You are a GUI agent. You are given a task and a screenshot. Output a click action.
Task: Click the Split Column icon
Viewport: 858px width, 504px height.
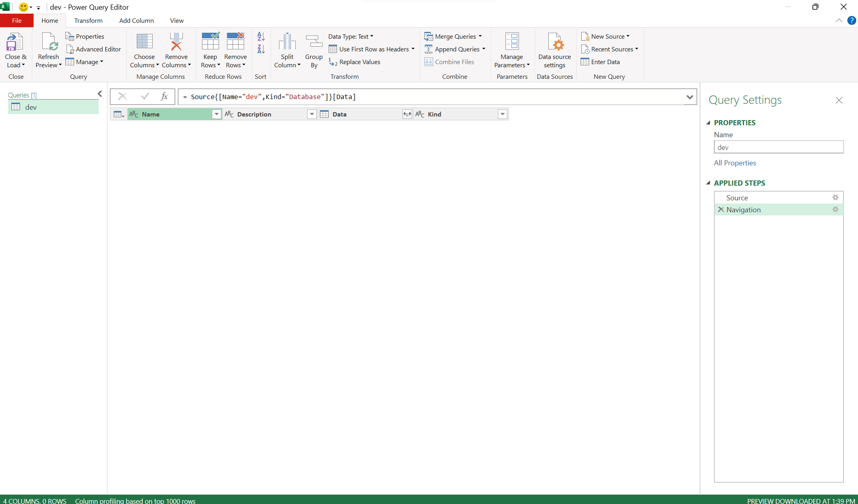pyautogui.click(x=287, y=42)
